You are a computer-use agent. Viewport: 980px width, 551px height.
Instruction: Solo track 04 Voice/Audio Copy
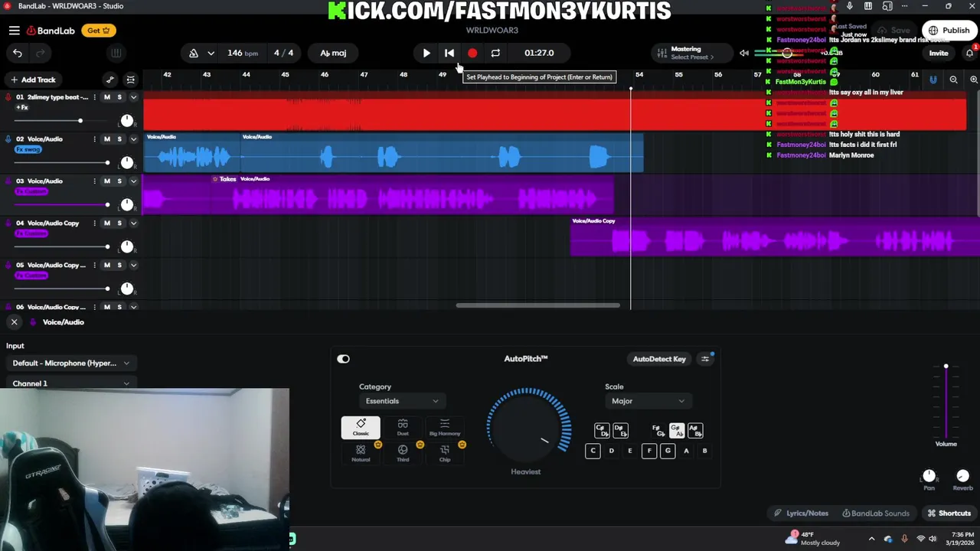click(119, 223)
